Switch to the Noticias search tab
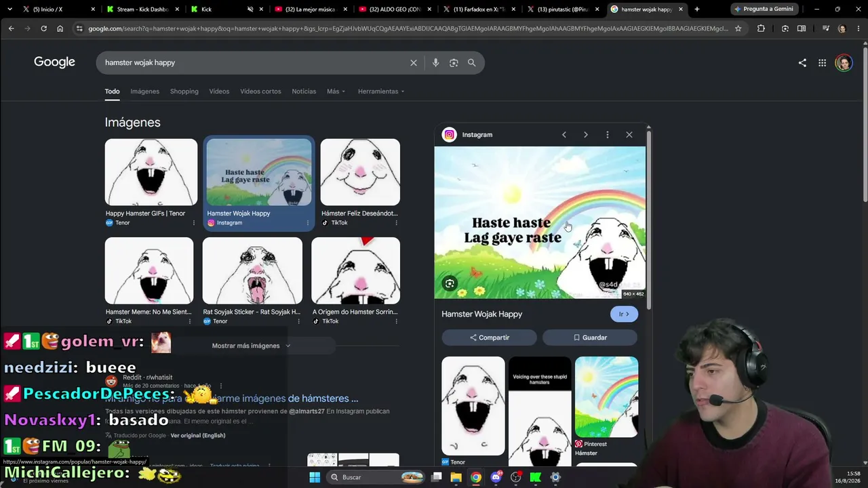Screen dimensions: 868x488 coord(304,91)
